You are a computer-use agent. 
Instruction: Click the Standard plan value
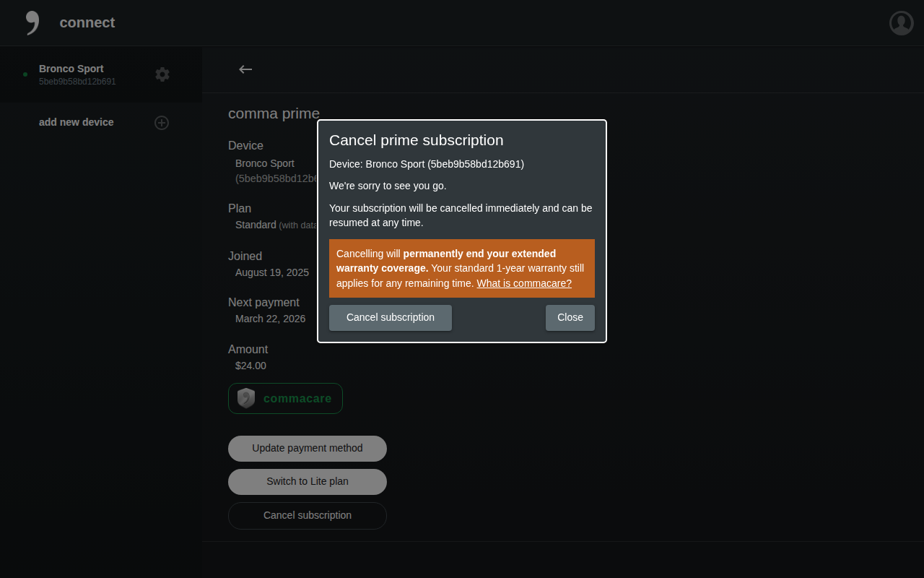click(x=256, y=225)
